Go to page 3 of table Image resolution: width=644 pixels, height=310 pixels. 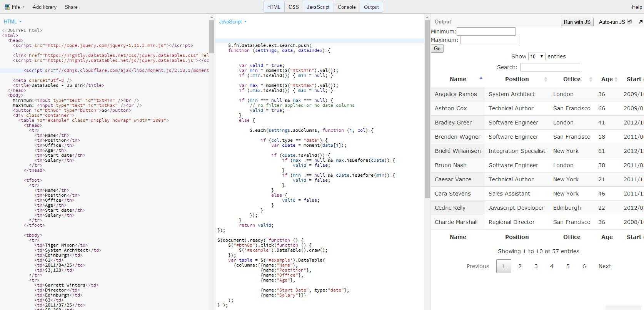point(536,266)
